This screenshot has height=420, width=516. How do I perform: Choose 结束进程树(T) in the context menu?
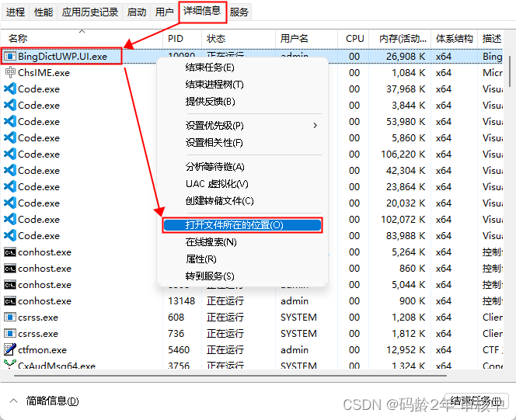(x=214, y=85)
